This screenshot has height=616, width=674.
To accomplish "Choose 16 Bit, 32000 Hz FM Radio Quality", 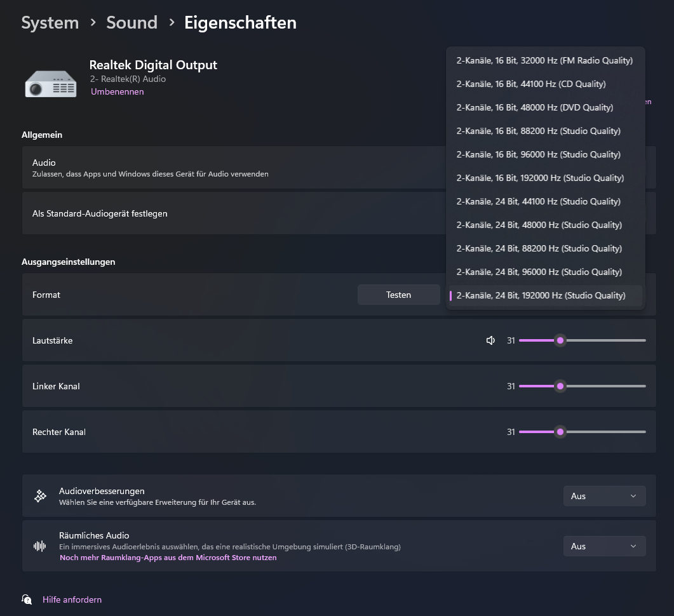I will click(544, 60).
